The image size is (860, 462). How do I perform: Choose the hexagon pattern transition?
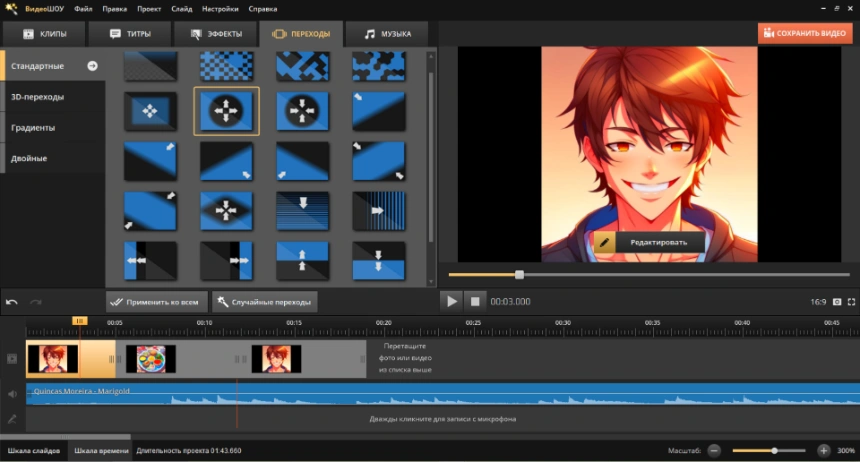pyautogui.click(x=378, y=66)
